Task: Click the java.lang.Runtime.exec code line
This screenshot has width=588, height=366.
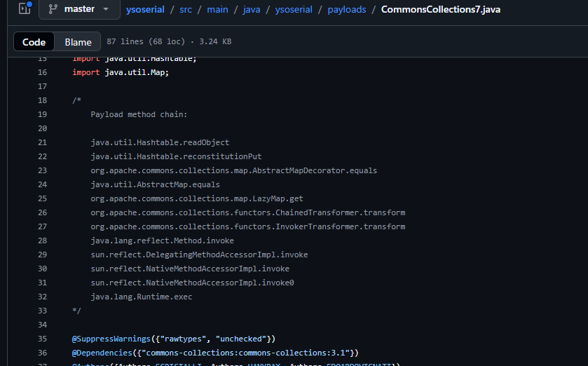Action: (x=141, y=297)
